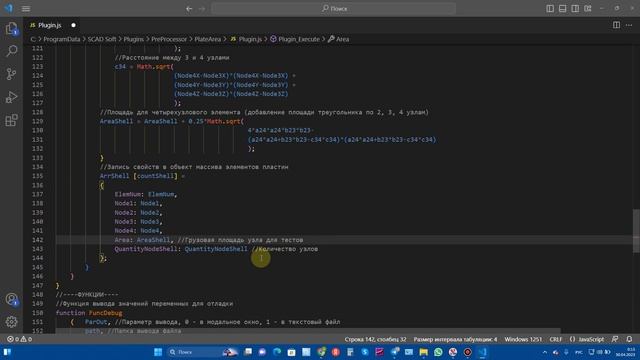Open WhatsApp on the taskbar
The image size is (640, 360).
438,352
